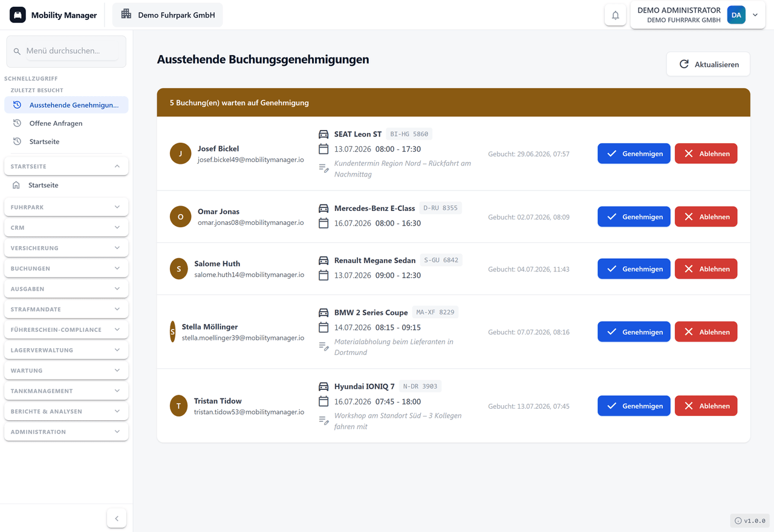This screenshot has width=774, height=532.
Task: Collapse the sidebar with the arrow button
Action: pos(117,518)
